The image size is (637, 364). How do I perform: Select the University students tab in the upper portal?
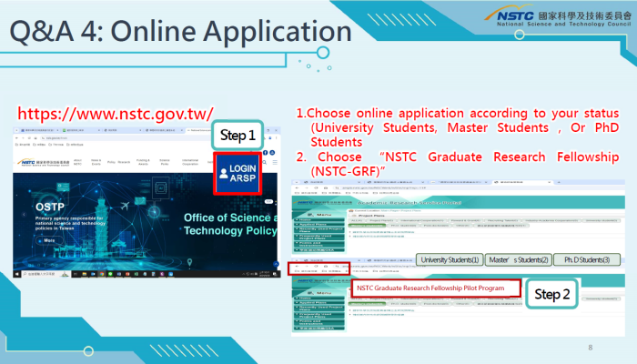(601, 220)
